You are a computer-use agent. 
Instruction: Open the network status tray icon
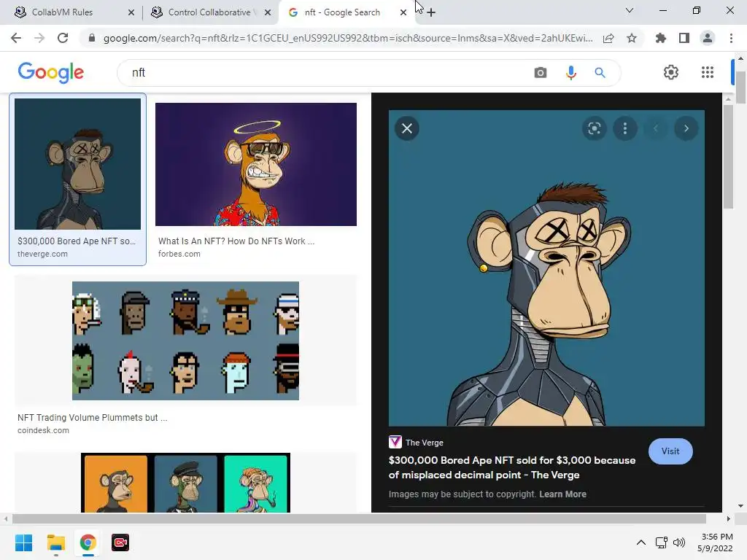pyautogui.click(x=661, y=542)
